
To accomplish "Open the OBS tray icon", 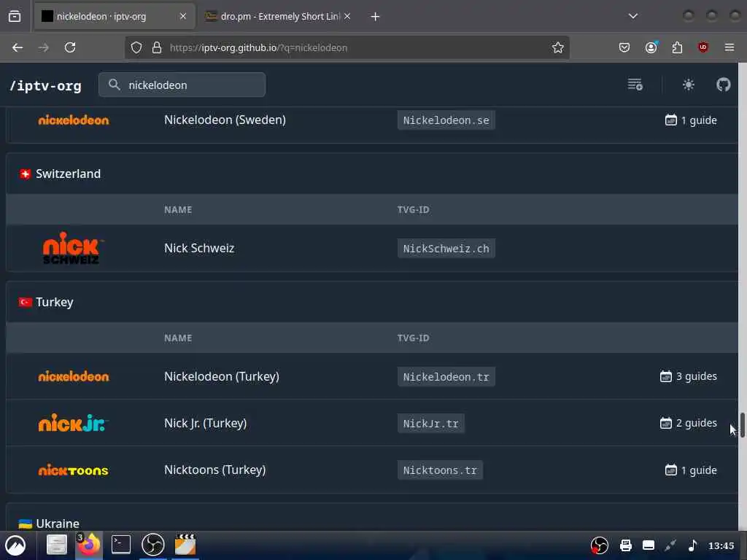I will click(x=600, y=545).
